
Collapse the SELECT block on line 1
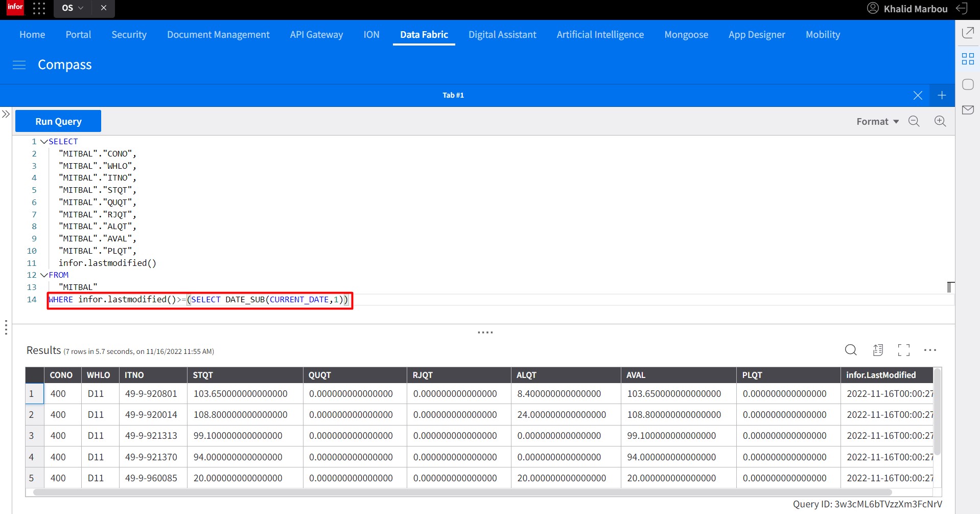43,142
